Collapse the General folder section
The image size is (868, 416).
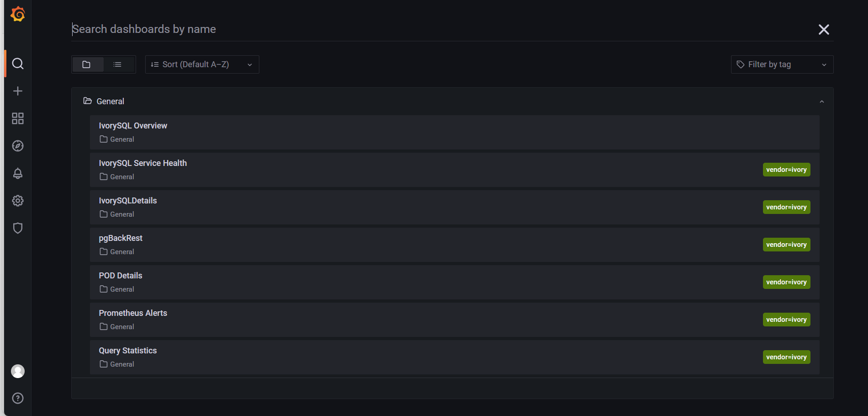coord(821,101)
